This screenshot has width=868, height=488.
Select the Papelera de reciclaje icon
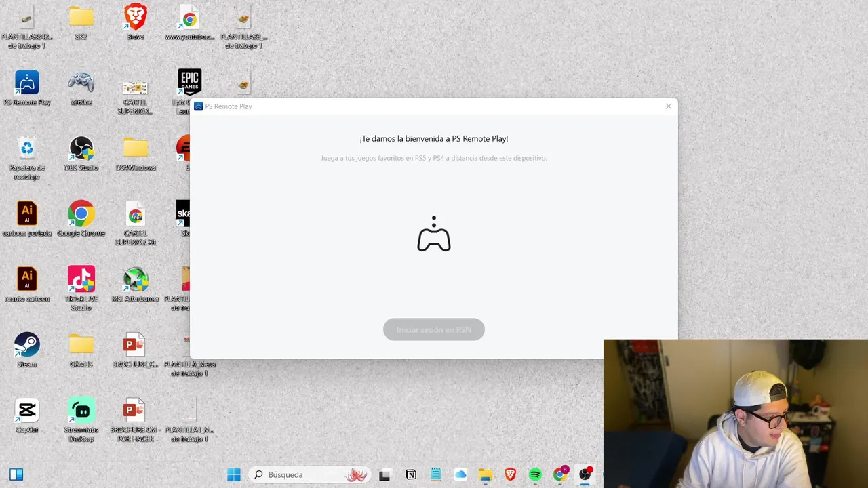[27, 158]
